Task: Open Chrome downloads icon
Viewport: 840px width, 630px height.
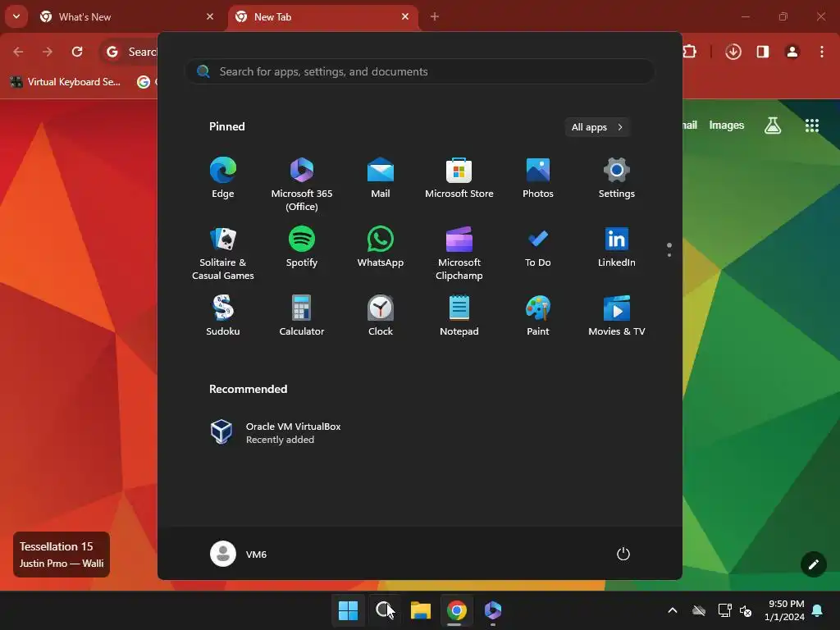Action: click(x=733, y=52)
